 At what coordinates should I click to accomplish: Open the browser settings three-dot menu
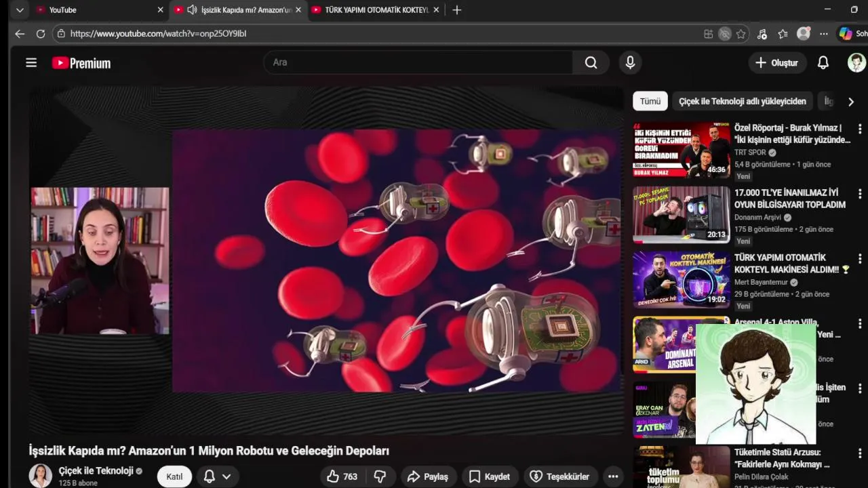824,33
